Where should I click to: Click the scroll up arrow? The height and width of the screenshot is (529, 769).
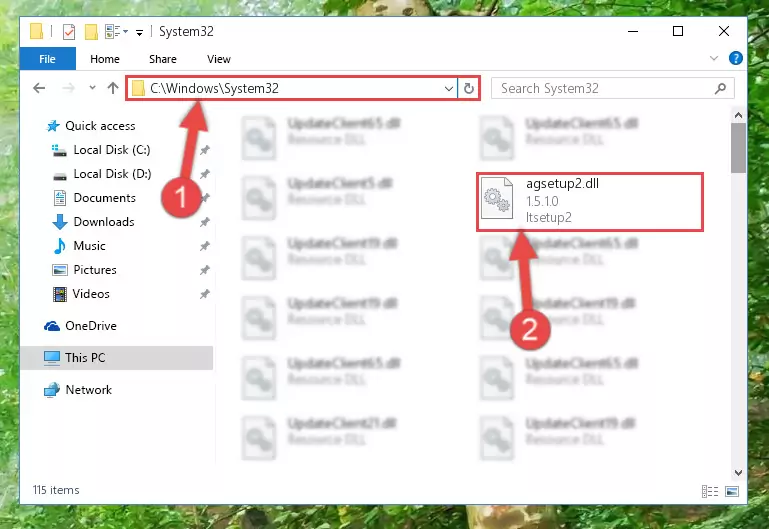[738, 116]
